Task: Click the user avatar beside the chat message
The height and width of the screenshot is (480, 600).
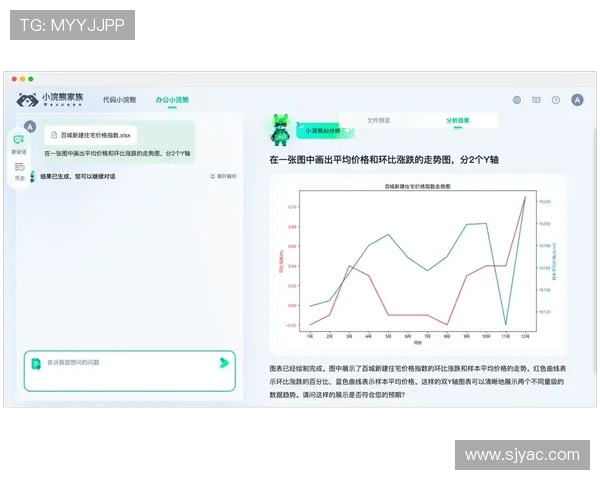Action: [x=30, y=126]
